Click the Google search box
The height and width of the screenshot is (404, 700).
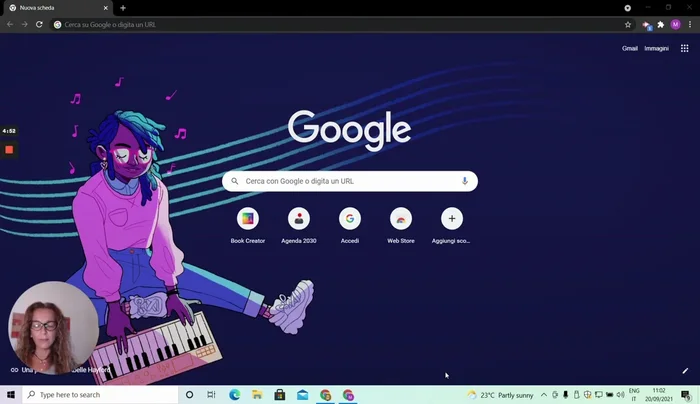pyautogui.click(x=350, y=181)
